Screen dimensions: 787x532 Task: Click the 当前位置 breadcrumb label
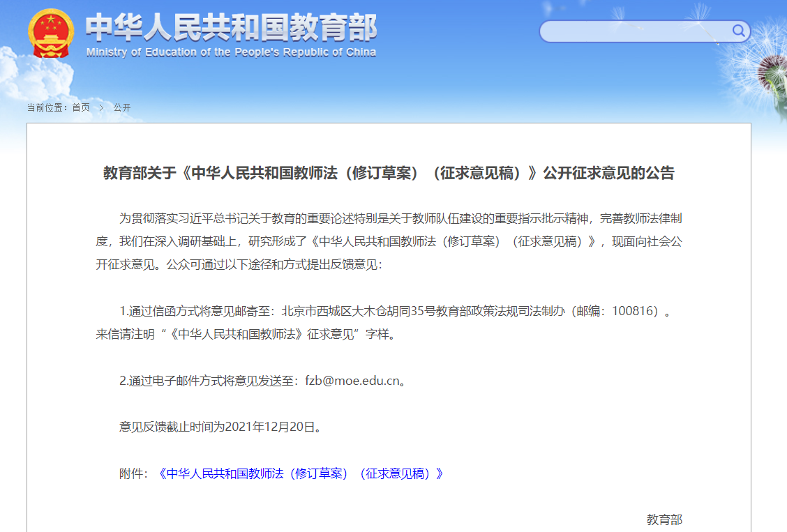point(47,107)
